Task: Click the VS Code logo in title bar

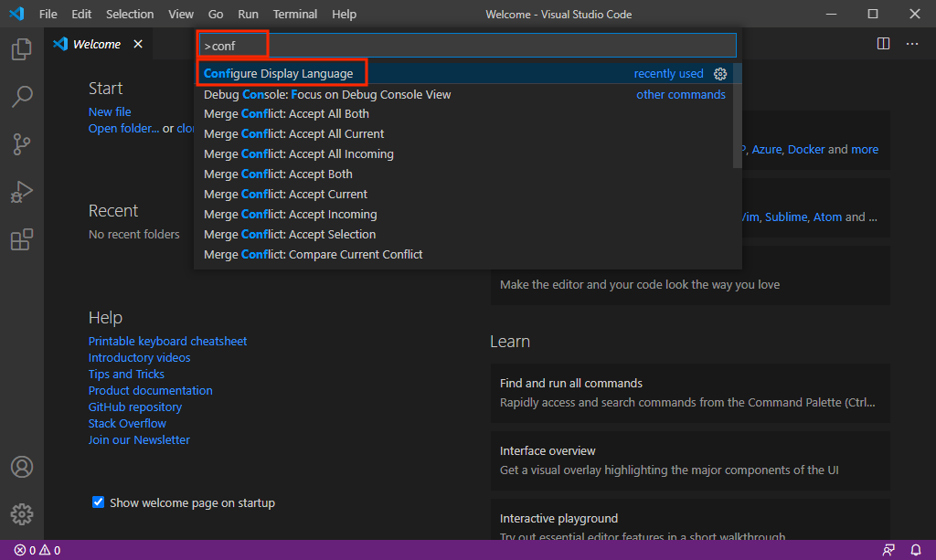Action: coord(16,13)
